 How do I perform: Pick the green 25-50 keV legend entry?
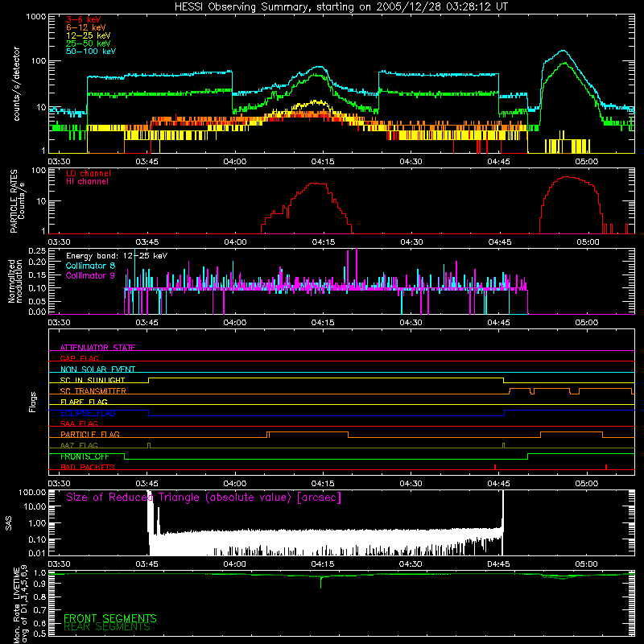pyautogui.click(x=89, y=43)
